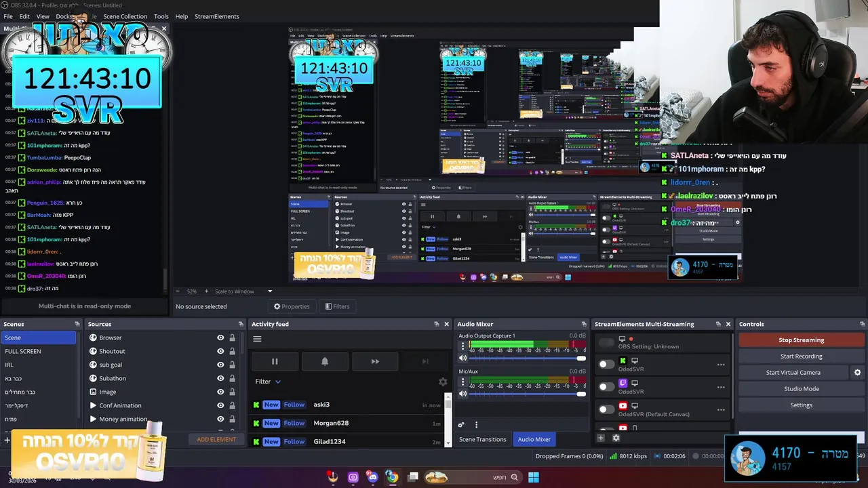Click the Activity feed scrollbar down arrow
The height and width of the screenshot is (488, 868).
(x=448, y=443)
